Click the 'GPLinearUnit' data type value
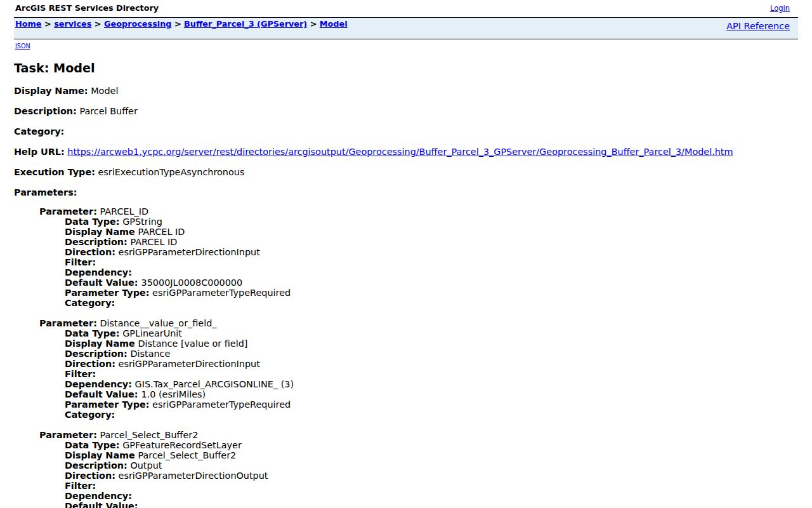This screenshot has height=508, width=812. [x=152, y=333]
